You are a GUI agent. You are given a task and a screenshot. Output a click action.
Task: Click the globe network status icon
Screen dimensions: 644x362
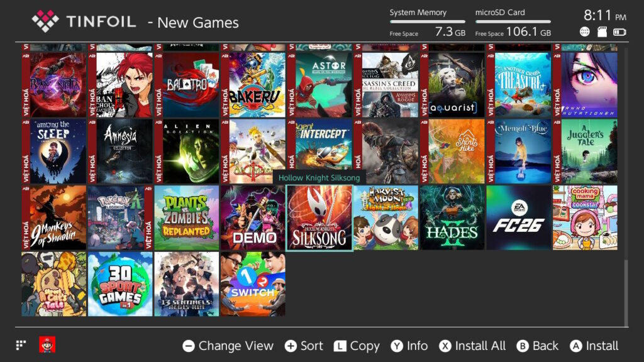pyautogui.click(x=585, y=32)
